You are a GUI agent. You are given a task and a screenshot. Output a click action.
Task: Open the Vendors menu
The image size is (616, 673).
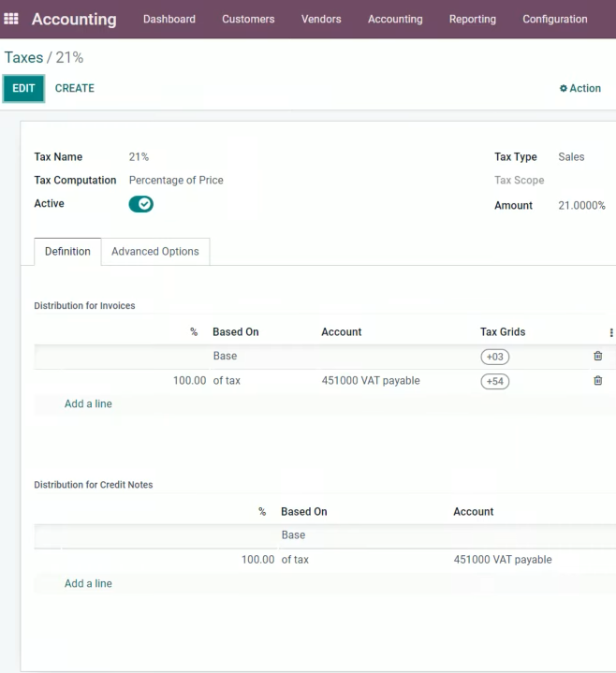321,19
